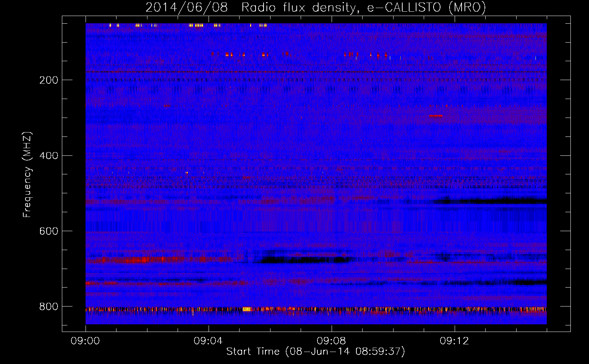The width and height of the screenshot is (589, 364).
Task: Click the short red dash near 300 MHz
Action: (436, 116)
